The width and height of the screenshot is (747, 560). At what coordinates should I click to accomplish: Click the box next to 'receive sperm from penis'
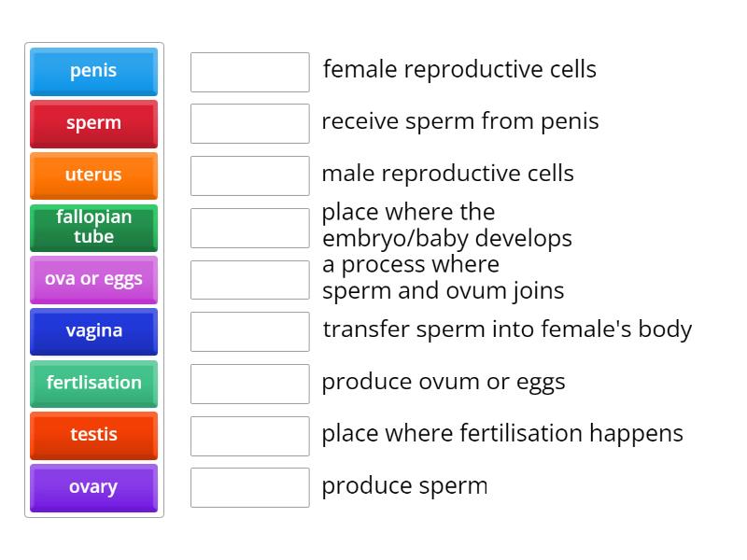[249, 122]
